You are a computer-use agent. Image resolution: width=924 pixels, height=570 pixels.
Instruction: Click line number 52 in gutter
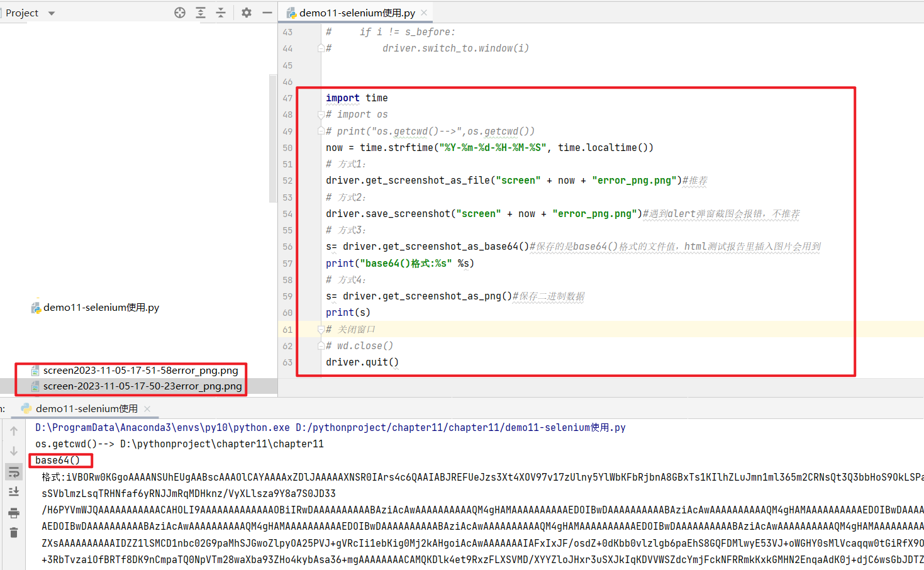[x=287, y=181]
